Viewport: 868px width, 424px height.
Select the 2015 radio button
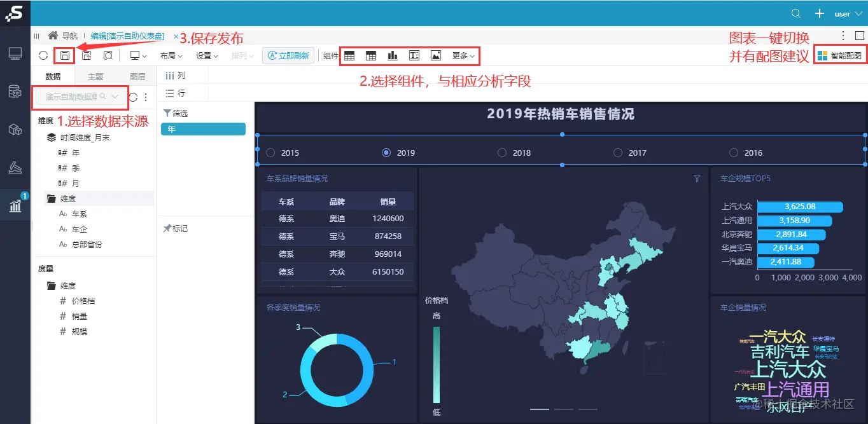point(270,152)
